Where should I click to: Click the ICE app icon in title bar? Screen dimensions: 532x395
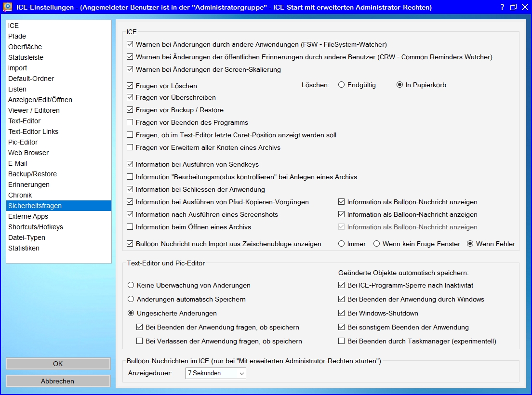pos(7,7)
